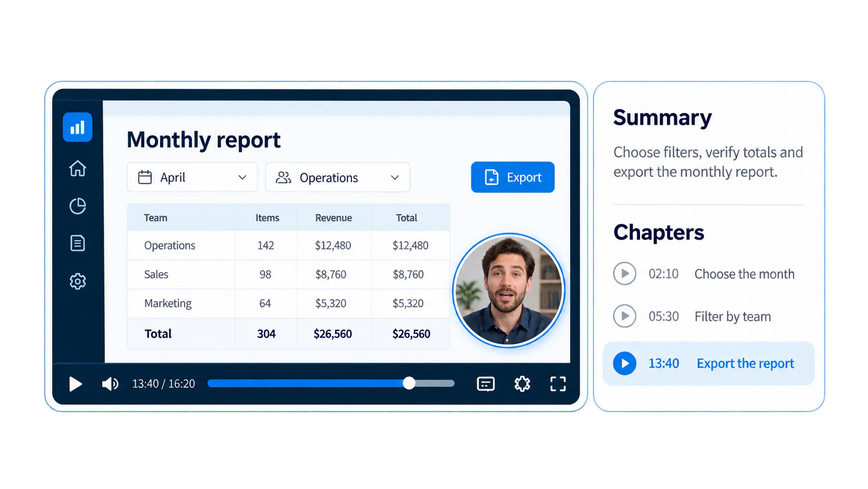Click the Chapters heading in side panel

659,232
